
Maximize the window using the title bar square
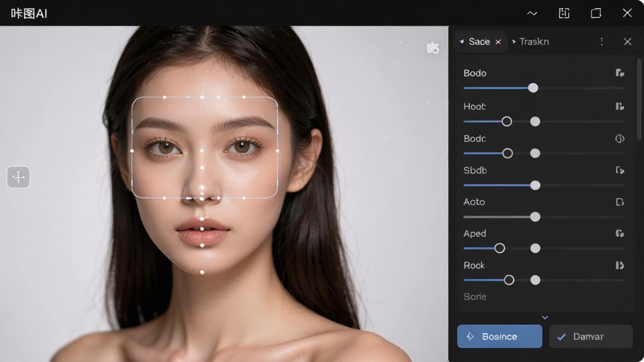pos(596,13)
